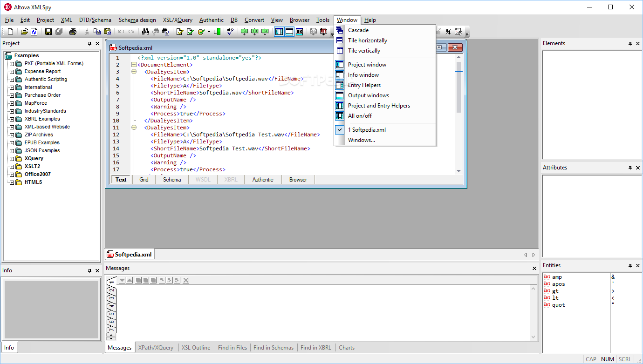643x364 pixels.
Task: Select the amp entity in Entities list
Action: point(557,277)
